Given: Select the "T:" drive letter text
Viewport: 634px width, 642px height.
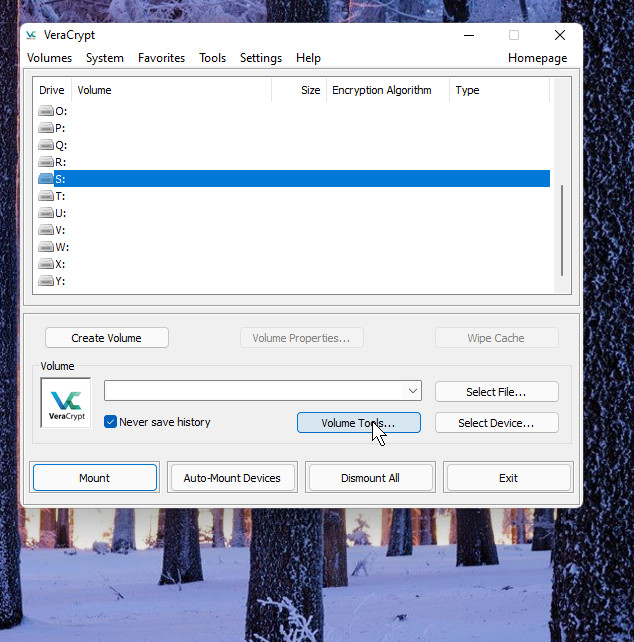Looking at the screenshot, I should pos(60,197).
